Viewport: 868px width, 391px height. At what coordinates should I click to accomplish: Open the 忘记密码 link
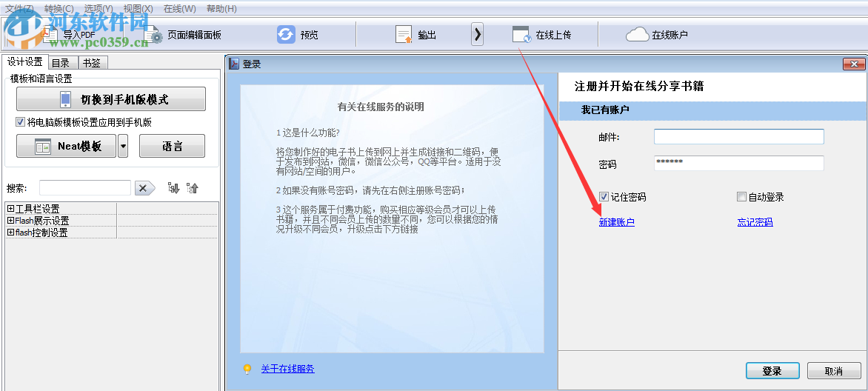click(x=755, y=222)
